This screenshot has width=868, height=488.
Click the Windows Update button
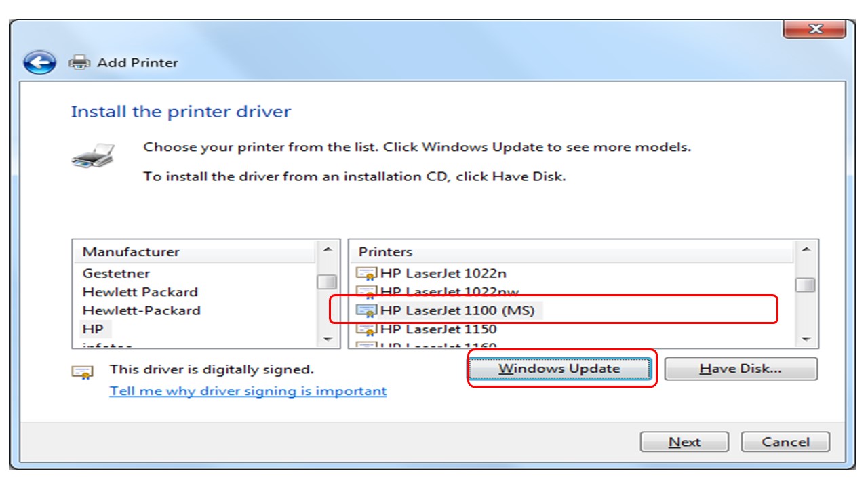pyautogui.click(x=559, y=369)
